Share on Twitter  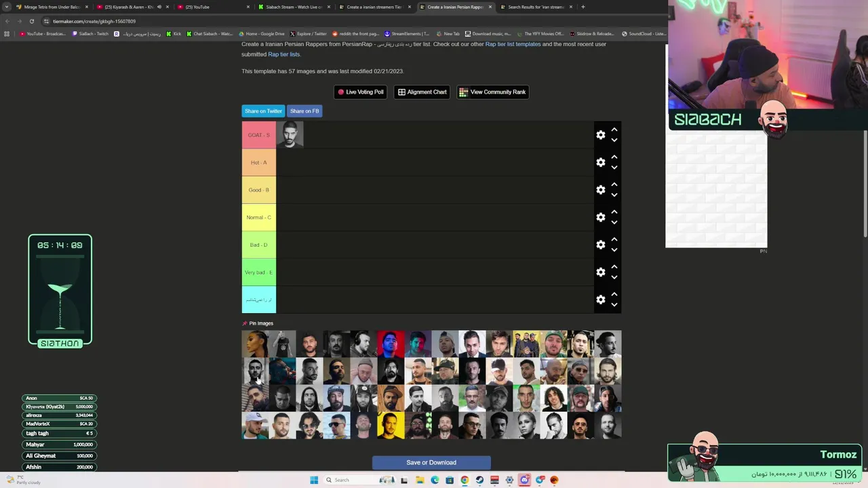pyautogui.click(x=263, y=111)
